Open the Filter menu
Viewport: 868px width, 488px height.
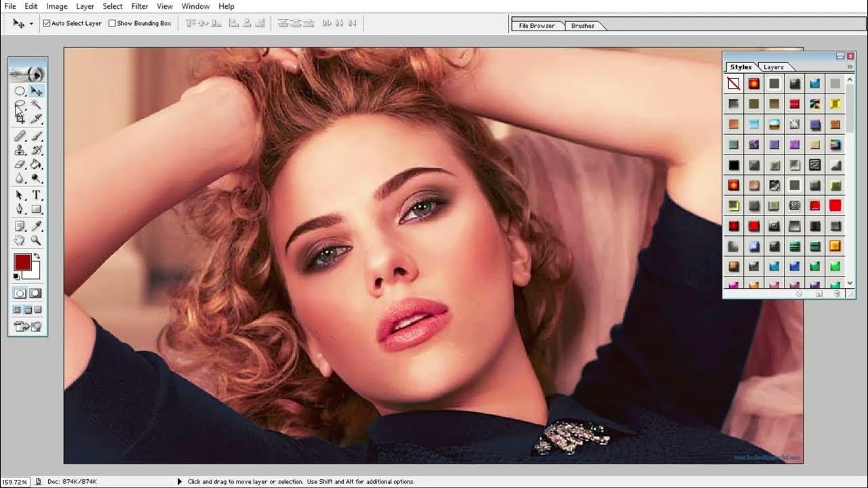(140, 6)
